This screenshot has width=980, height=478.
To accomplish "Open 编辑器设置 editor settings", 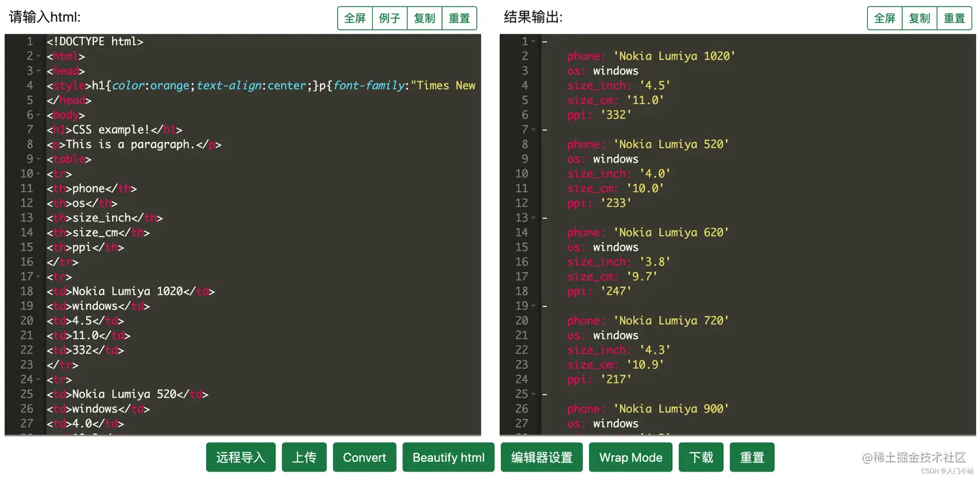I will coord(542,457).
